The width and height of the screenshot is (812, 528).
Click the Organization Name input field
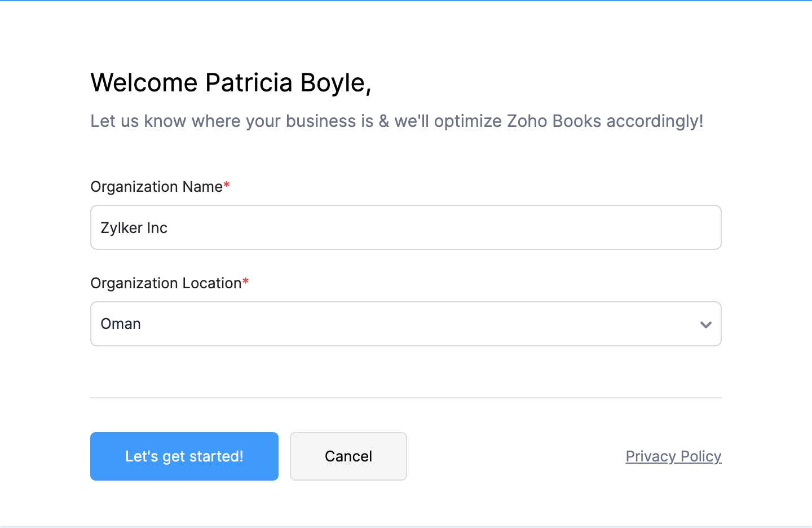pos(405,227)
